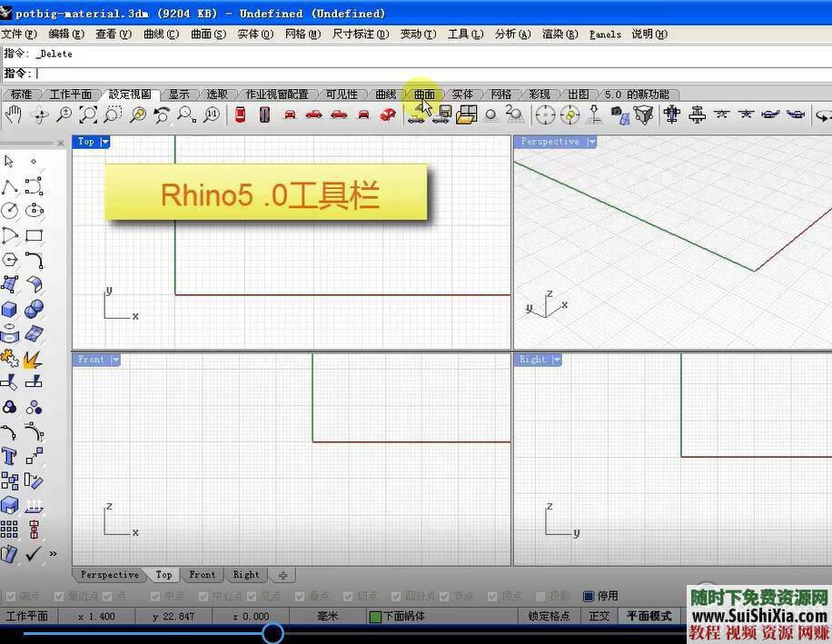Viewport: 832px width, 644px height.
Task: Select the Pan view hand tool
Action: click(x=15, y=114)
